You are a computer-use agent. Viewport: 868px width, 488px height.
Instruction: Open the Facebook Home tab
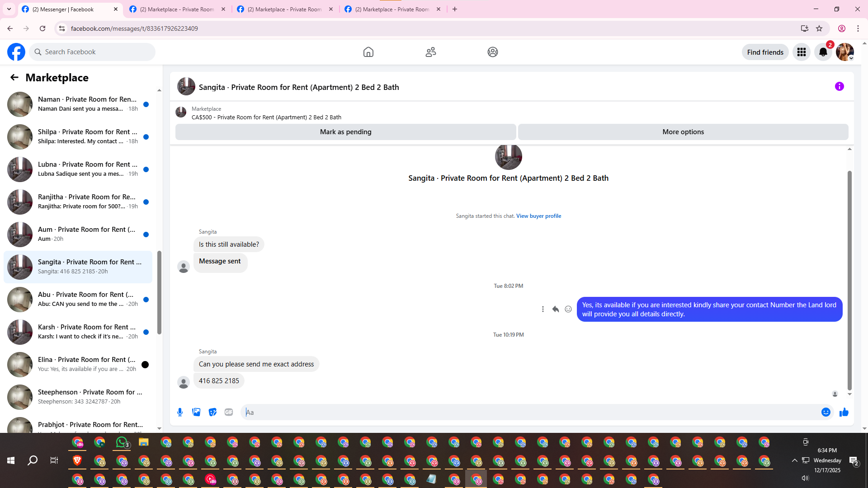click(368, 52)
